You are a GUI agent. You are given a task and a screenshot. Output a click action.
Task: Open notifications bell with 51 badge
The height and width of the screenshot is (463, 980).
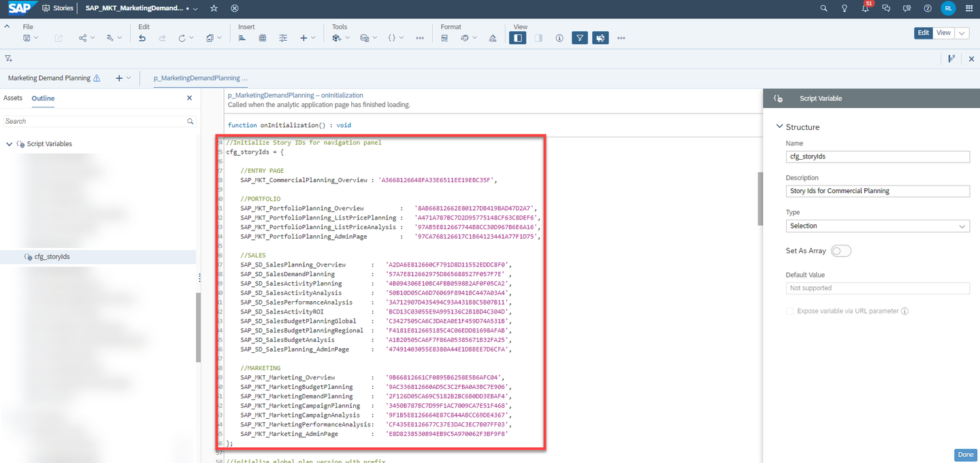(x=865, y=8)
